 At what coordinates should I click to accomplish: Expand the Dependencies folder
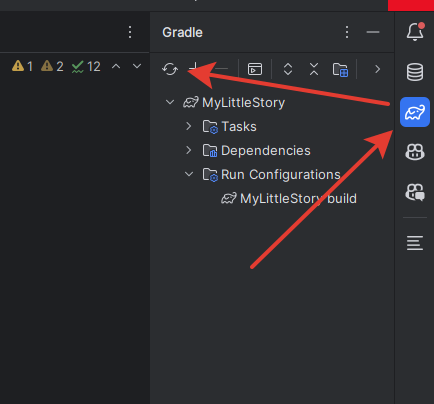pyautogui.click(x=189, y=150)
